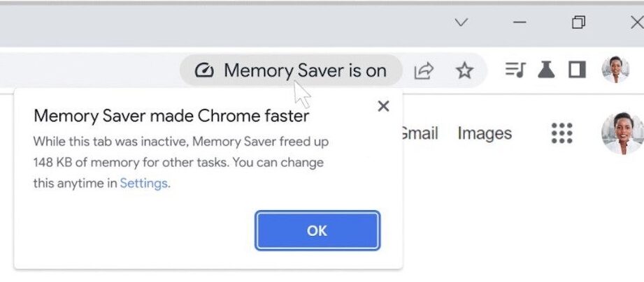Open the Gmail link
This screenshot has height=282, width=644.
coord(420,133)
